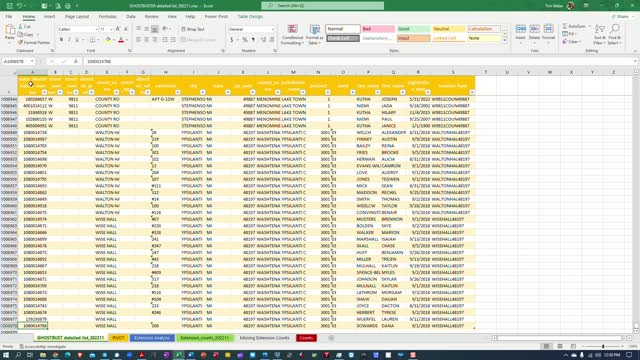Switch to the Insert ribbon tab
Viewport: 640px width, 360px height.
pyautogui.click(x=49, y=17)
